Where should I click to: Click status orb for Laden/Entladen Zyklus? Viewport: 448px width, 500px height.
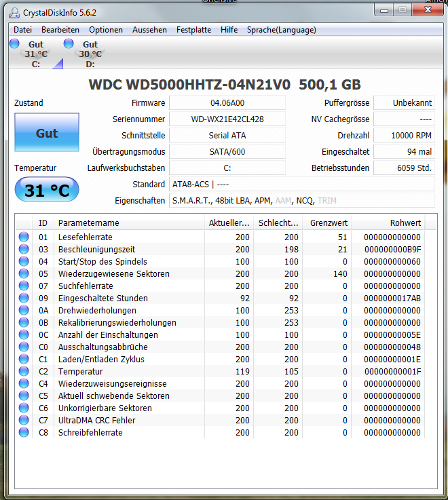(24, 359)
